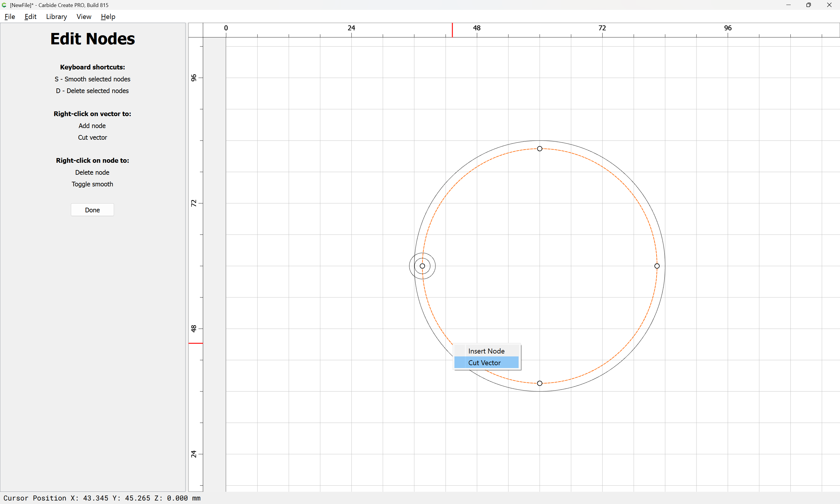Click the 72 mark on vertical ruler

pos(194,203)
